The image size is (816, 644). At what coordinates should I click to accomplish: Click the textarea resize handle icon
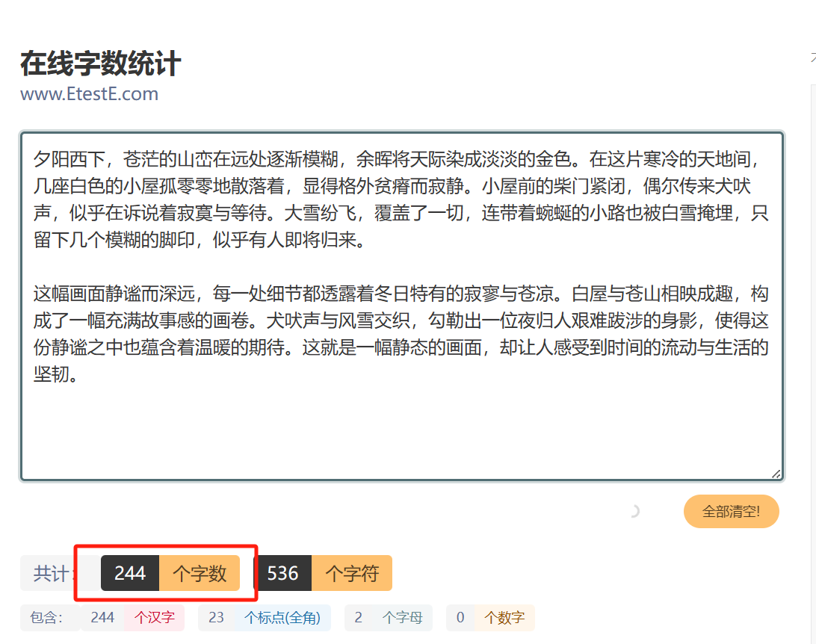776,473
